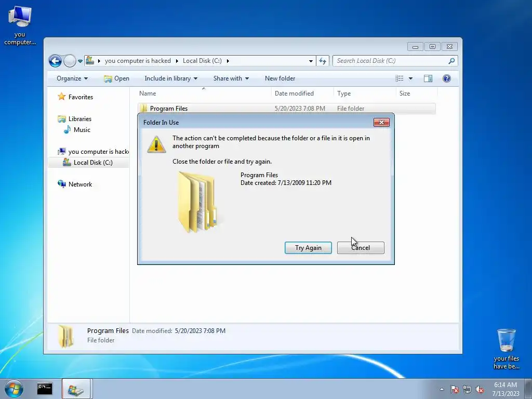Click the Try Again button
The image size is (532, 399).
click(308, 248)
